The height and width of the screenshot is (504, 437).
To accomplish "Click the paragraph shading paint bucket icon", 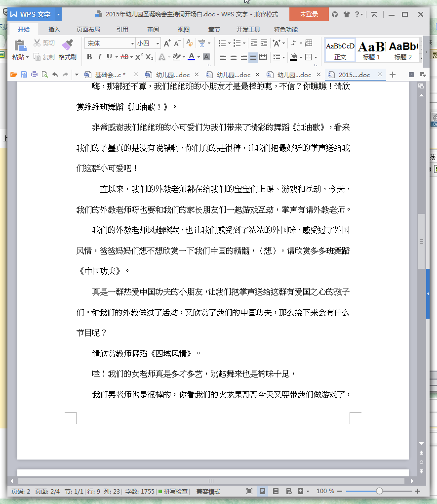I will [293, 57].
